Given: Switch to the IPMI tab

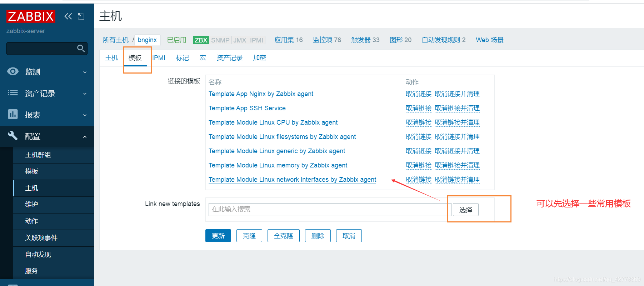Looking at the screenshot, I should click(x=159, y=58).
